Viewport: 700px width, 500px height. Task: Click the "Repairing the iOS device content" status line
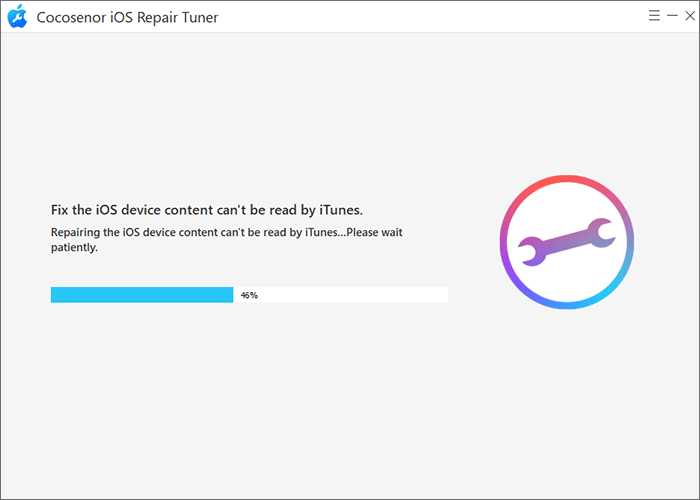227,240
